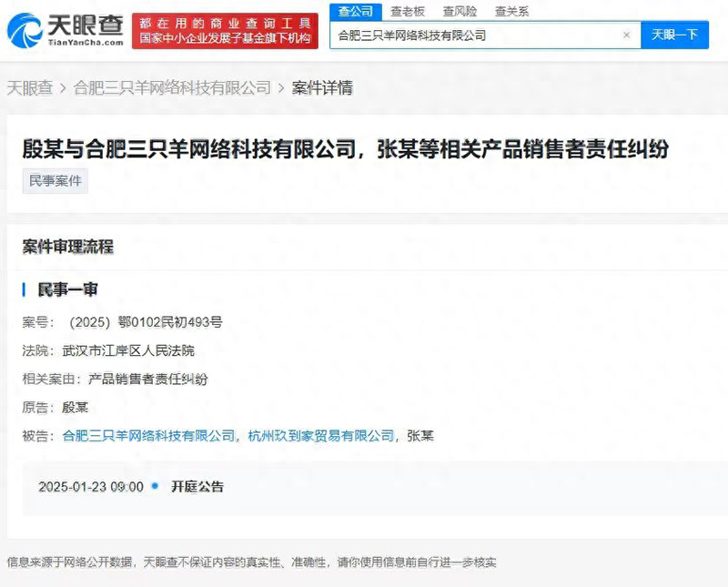Click the 案件审理流程 heading

tap(67, 247)
